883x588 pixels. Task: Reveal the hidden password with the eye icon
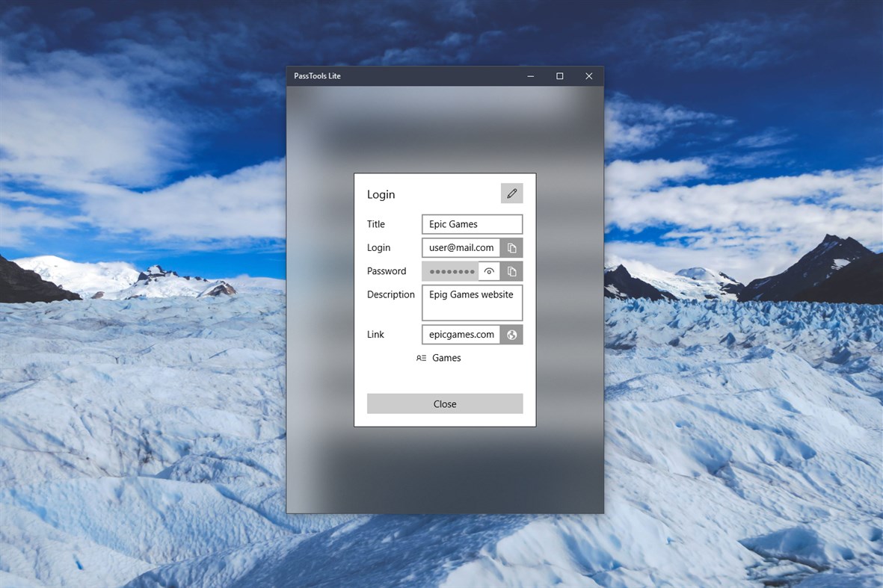(x=488, y=270)
